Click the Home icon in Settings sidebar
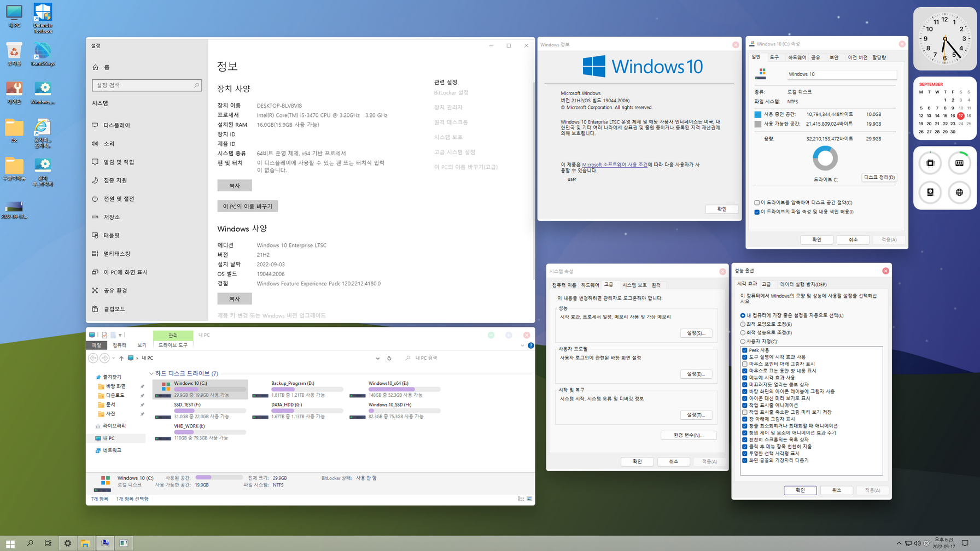 [x=96, y=67]
